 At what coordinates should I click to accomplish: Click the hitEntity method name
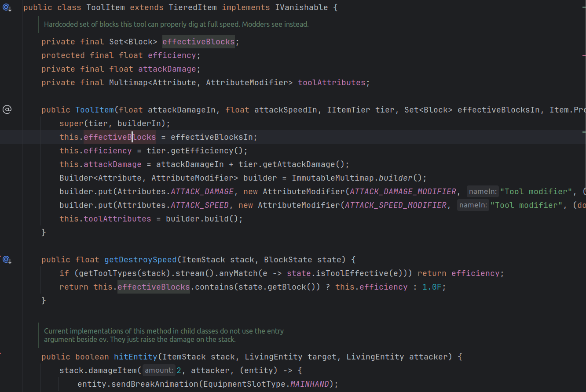pyautogui.click(x=135, y=357)
